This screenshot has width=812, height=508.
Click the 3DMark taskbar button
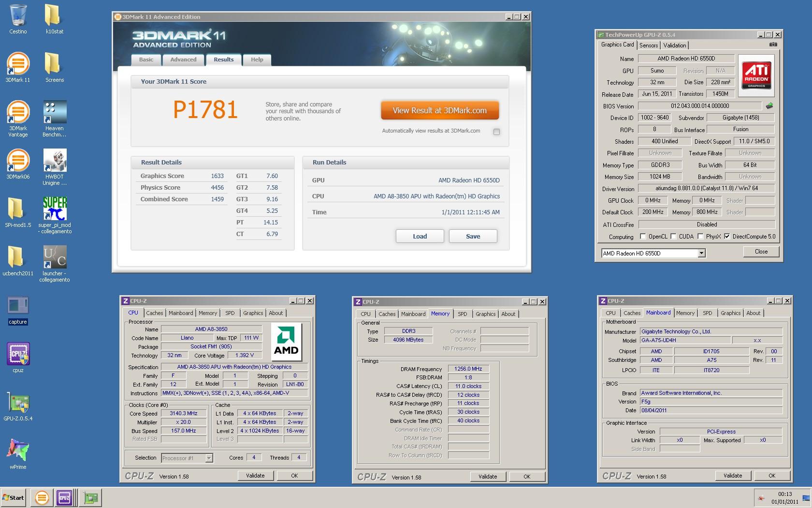[x=42, y=497]
